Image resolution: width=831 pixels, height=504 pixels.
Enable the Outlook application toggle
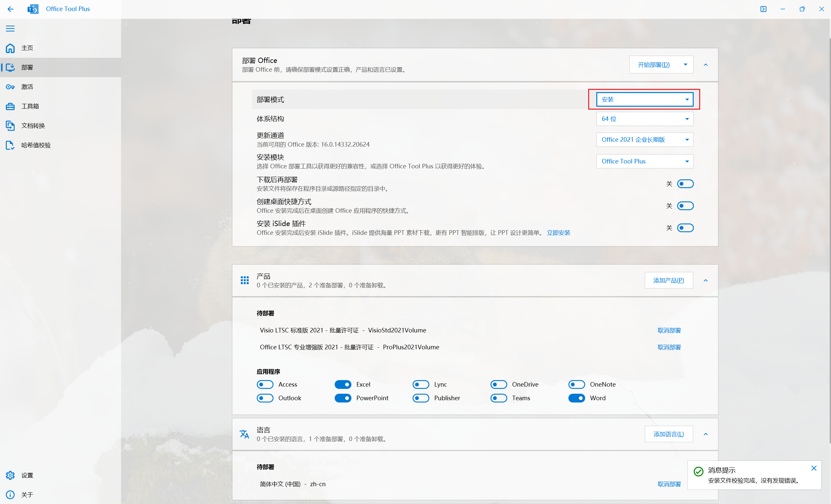pos(265,398)
